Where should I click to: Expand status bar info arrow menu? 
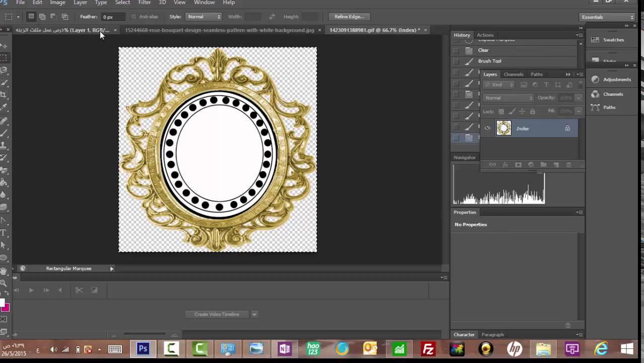pos(112,269)
